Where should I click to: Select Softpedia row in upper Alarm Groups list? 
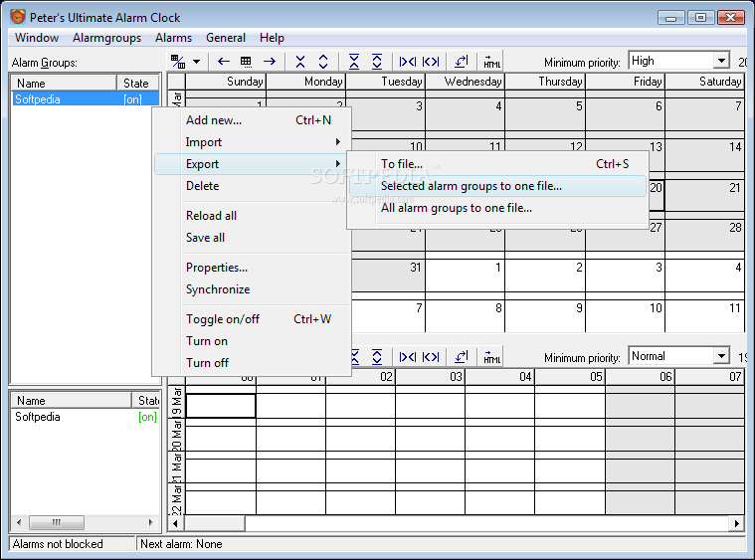[x=86, y=99]
